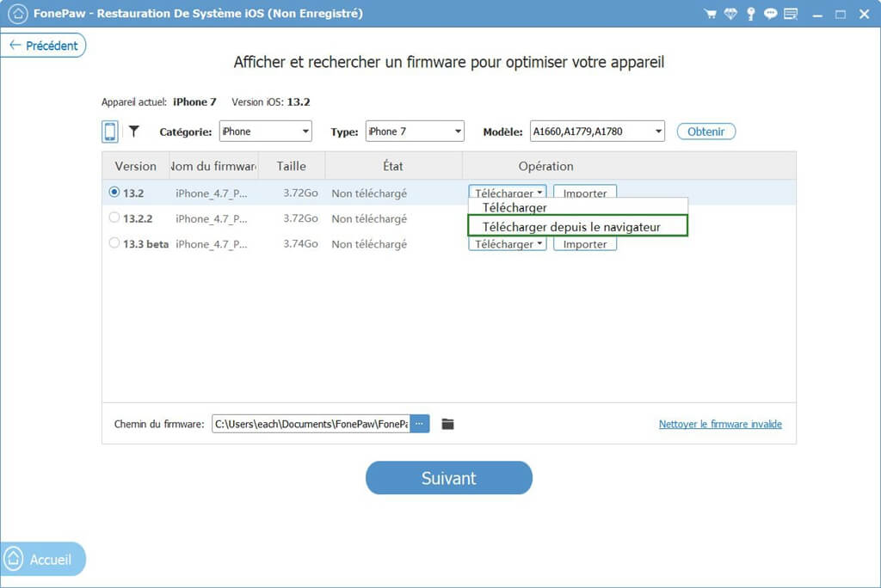Select firmware version 13.2.2 radio button

[114, 217]
